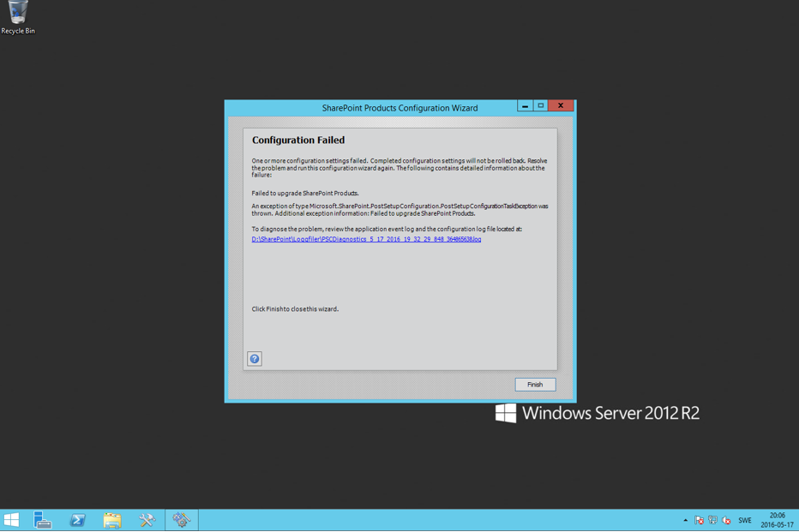Select the SharePoint Configuration Wizard taskbar icon
Viewport: 799px width, 532px height.
pyautogui.click(x=181, y=520)
